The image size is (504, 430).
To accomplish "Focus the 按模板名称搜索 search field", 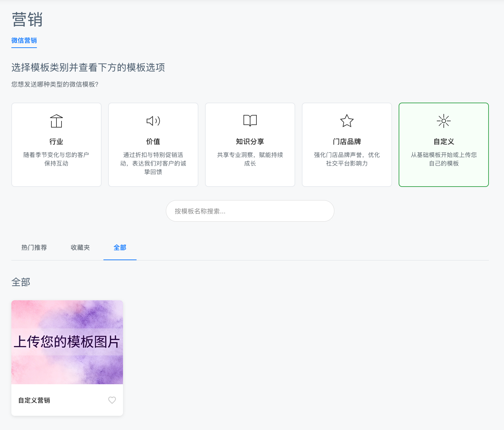I will (x=250, y=211).
